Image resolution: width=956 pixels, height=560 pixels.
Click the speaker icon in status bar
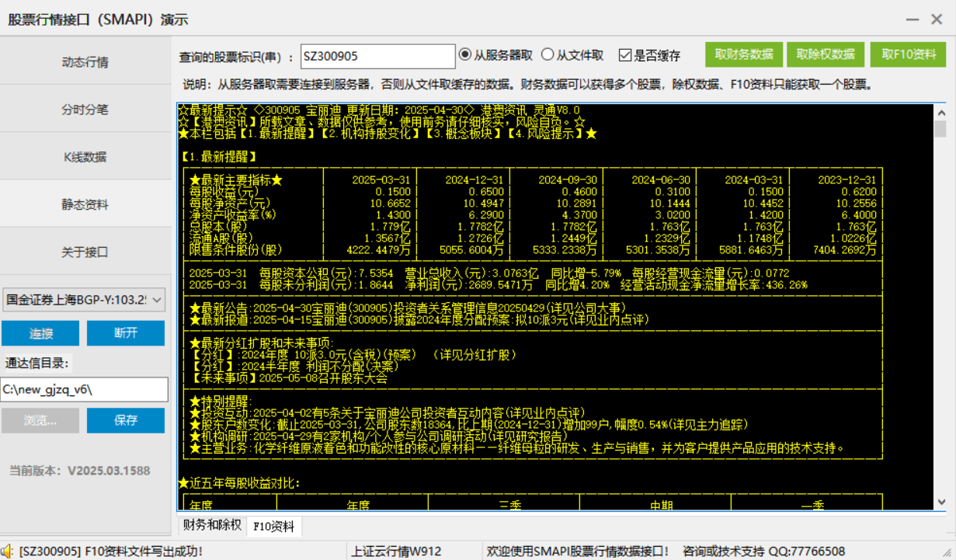7,551
